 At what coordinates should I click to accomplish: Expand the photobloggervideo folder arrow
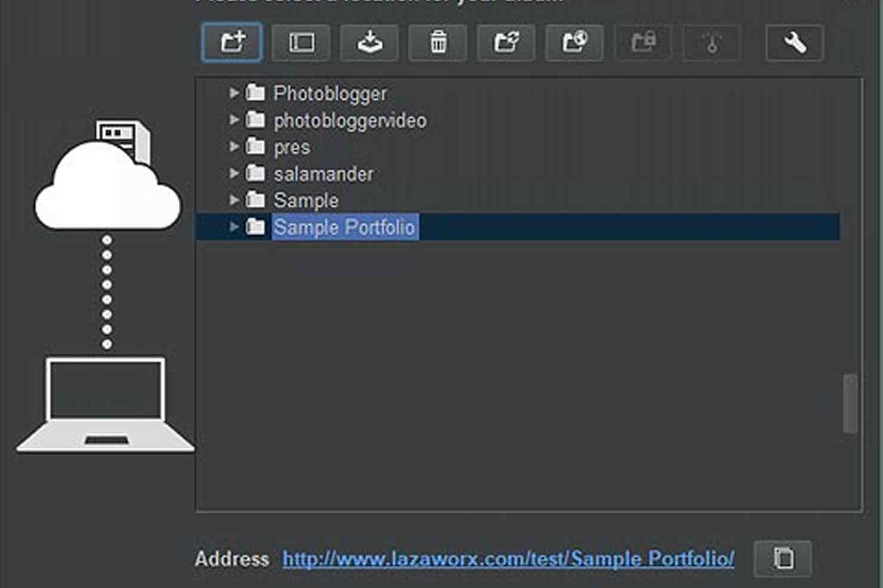coord(234,120)
